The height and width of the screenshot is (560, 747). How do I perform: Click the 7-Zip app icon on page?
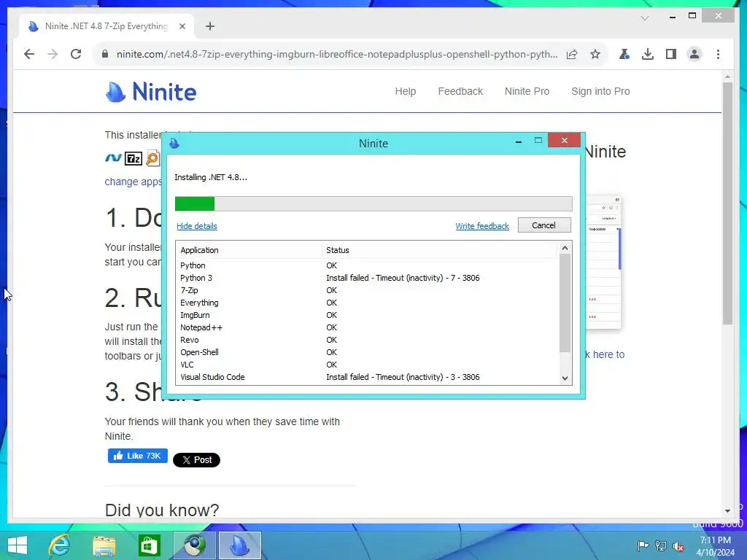point(133,158)
